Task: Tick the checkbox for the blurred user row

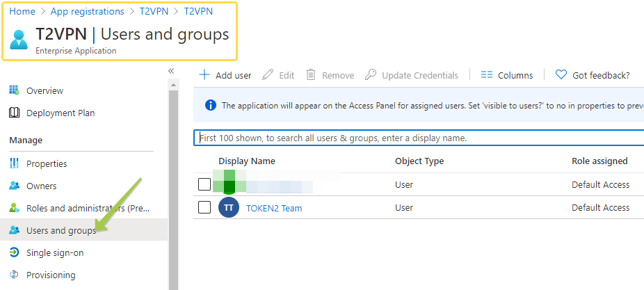Action: 204,184
